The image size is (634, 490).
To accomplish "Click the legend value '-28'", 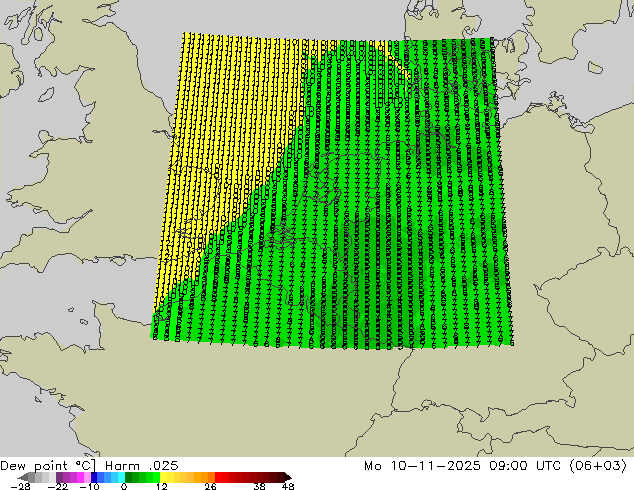I will pyautogui.click(x=20, y=486).
